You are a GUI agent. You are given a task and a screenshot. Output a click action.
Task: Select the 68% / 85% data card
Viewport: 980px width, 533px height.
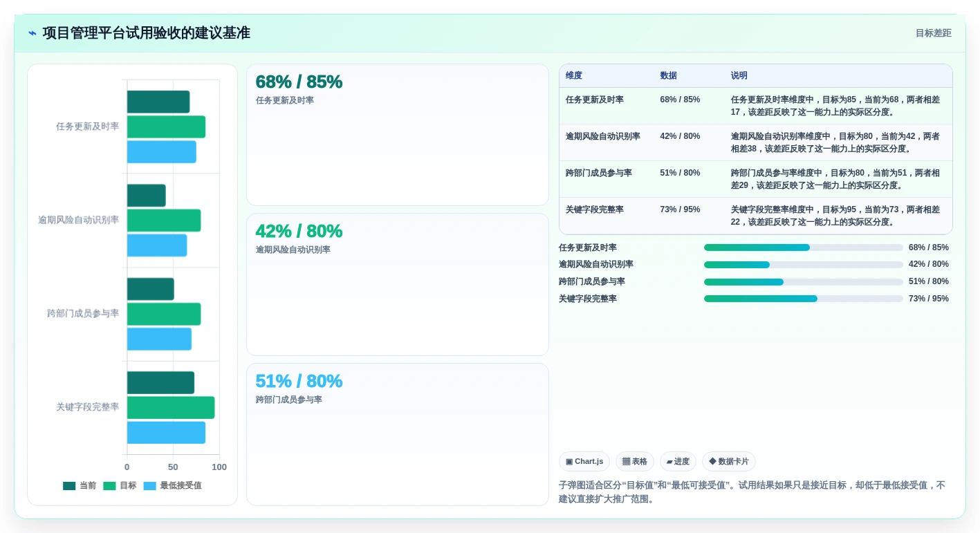coord(398,135)
